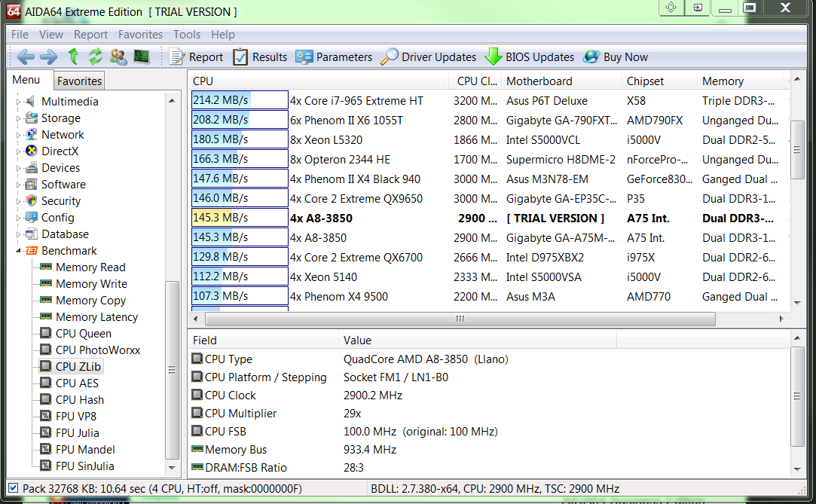816x504 pixels.
Task: Select the Memory Read benchmark
Action: click(90, 267)
